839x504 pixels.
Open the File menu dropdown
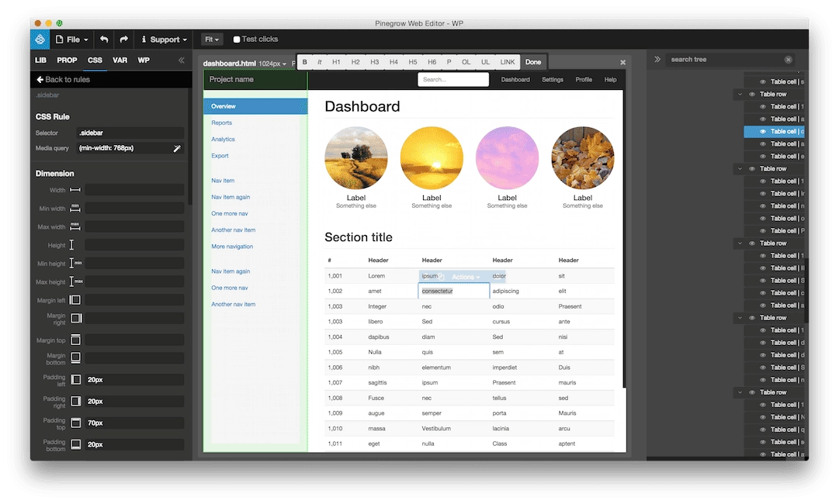pos(72,39)
